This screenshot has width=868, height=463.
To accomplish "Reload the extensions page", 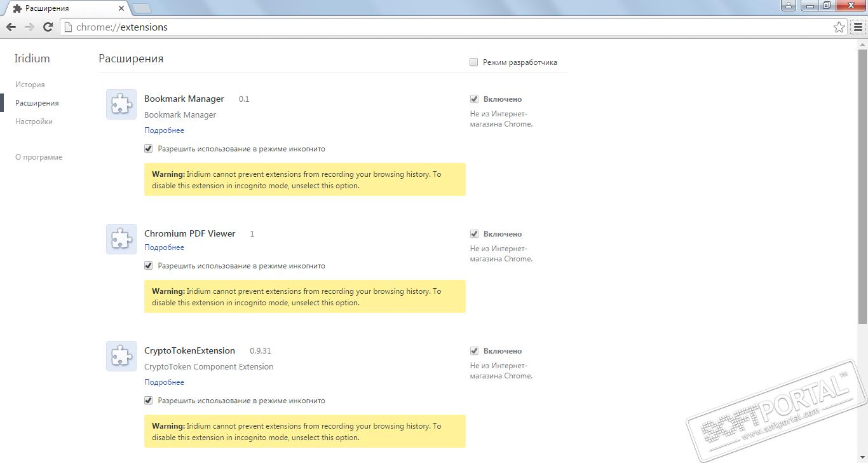I will coord(48,27).
